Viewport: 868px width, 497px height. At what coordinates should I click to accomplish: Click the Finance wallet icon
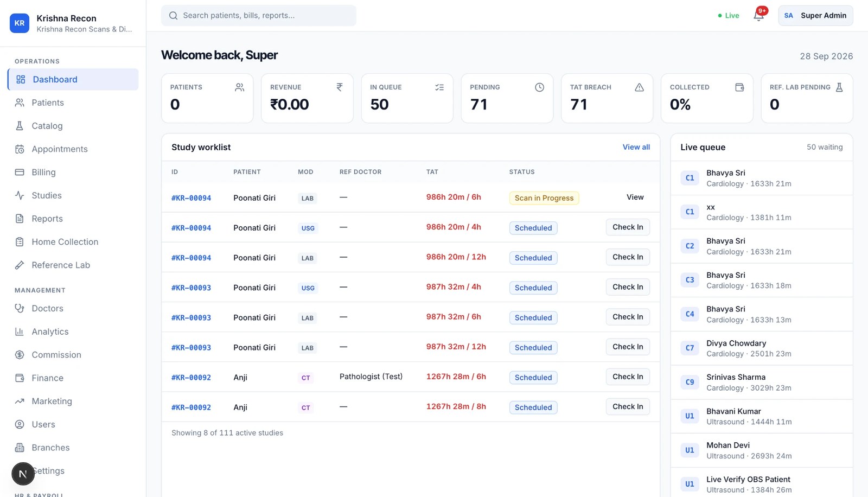coord(20,378)
